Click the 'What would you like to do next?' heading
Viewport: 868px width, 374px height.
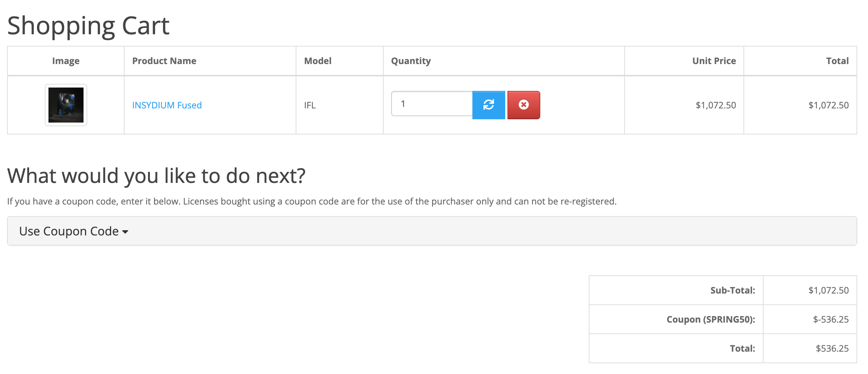(x=156, y=175)
